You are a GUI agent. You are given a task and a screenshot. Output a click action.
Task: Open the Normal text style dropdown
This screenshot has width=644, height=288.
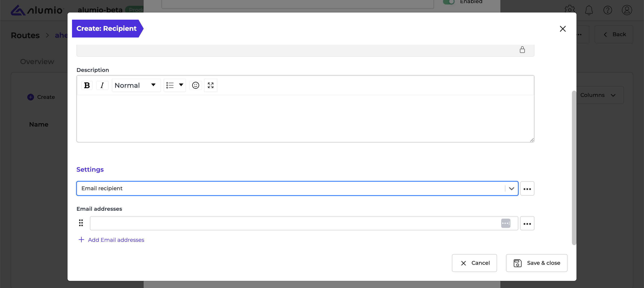point(136,85)
